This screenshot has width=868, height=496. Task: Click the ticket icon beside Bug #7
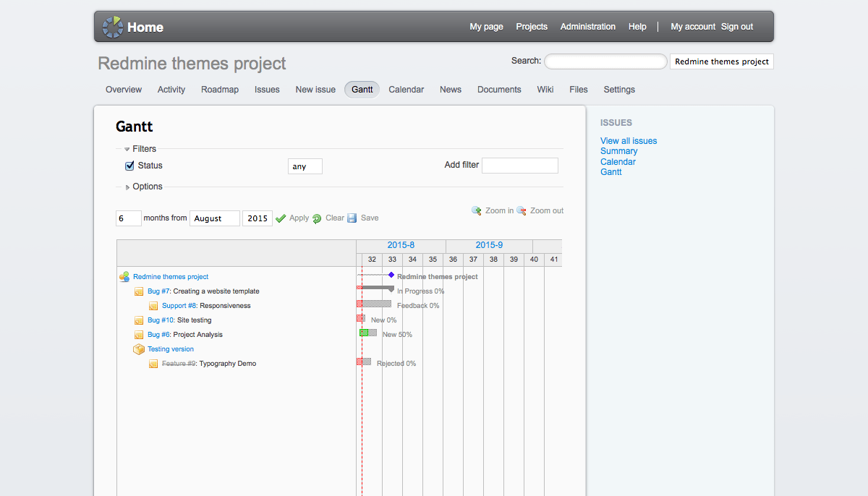[x=139, y=291]
